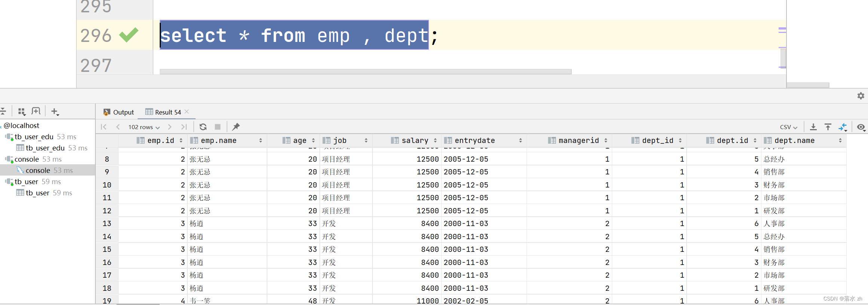Jump to last results page
The width and height of the screenshot is (868, 305).
click(x=184, y=127)
